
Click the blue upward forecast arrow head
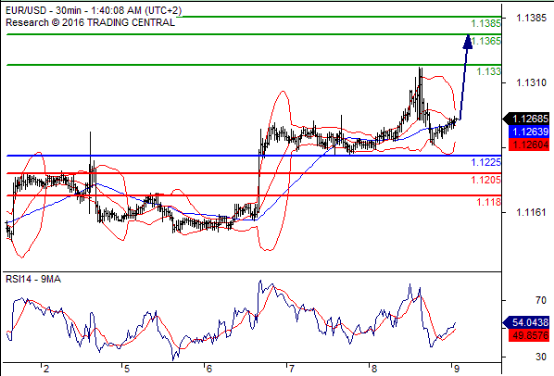468,41
